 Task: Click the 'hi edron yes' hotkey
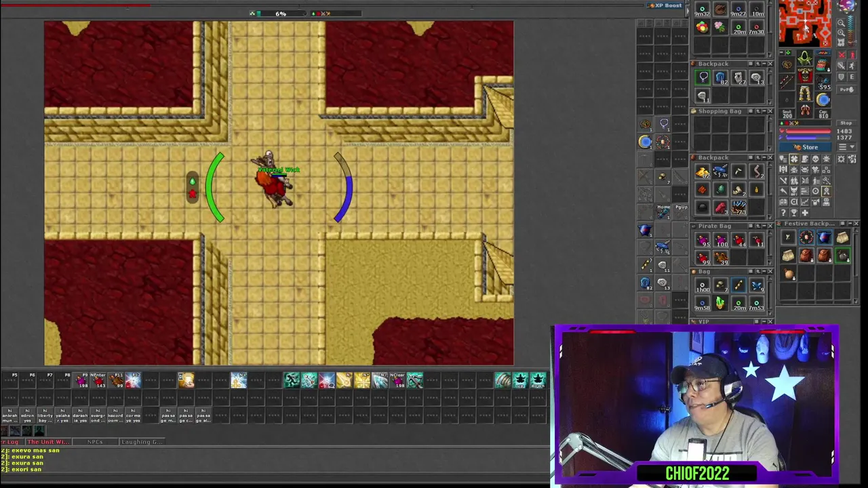coord(28,415)
